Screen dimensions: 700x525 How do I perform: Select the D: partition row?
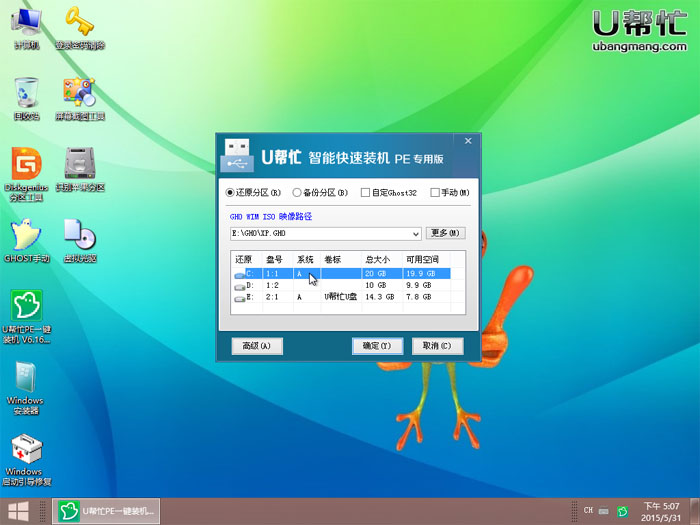340,285
